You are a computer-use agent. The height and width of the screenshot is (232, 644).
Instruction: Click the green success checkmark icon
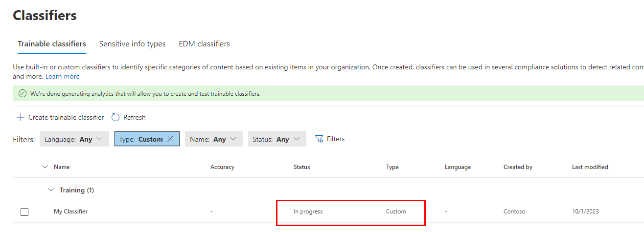pyautogui.click(x=23, y=93)
